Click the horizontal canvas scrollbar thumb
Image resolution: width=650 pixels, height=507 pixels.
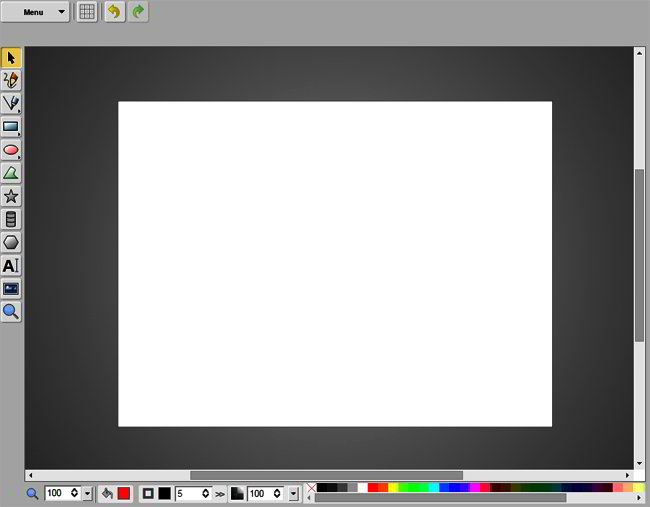point(327,475)
